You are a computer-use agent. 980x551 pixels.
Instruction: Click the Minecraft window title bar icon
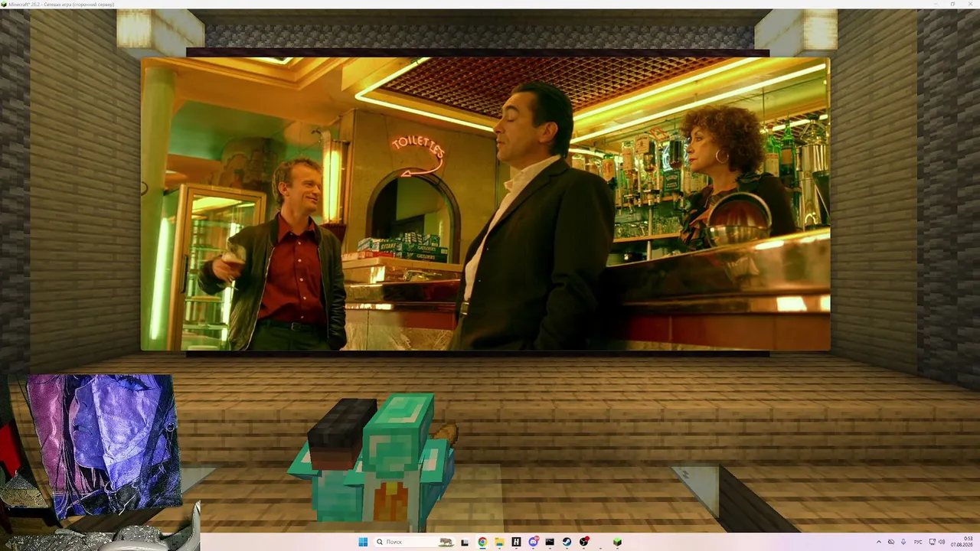pyautogui.click(x=3, y=4)
